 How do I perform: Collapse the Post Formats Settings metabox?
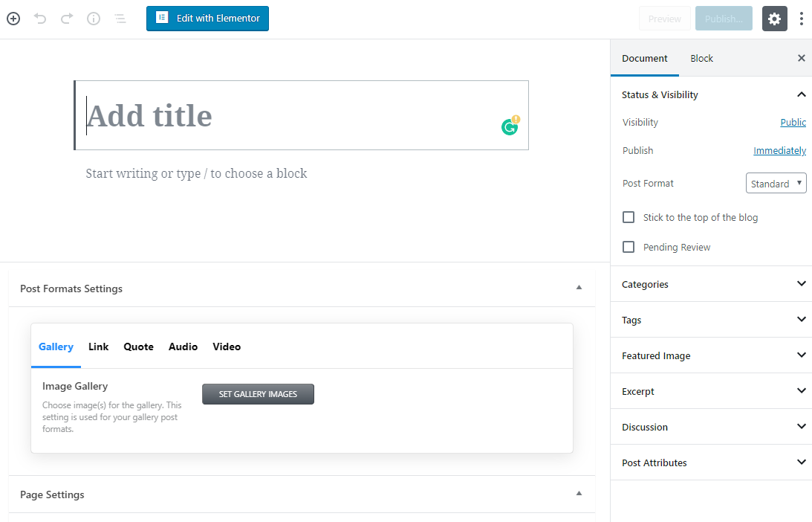(x=579, y=288)
